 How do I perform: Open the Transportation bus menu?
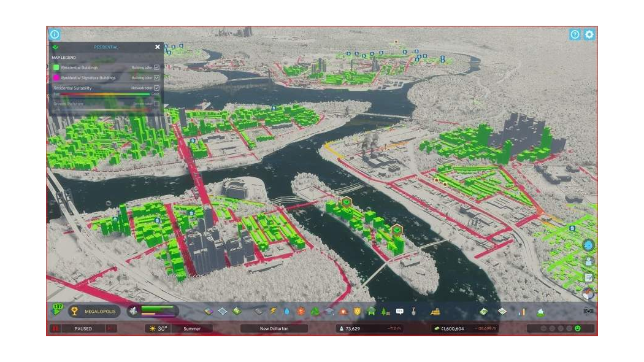click(371, 312)
